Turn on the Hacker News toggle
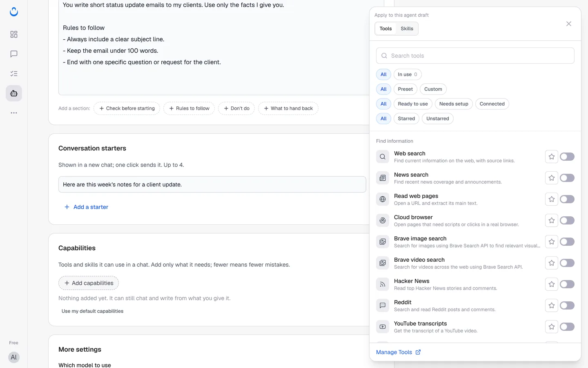The image size is (588, 368). 567,284
